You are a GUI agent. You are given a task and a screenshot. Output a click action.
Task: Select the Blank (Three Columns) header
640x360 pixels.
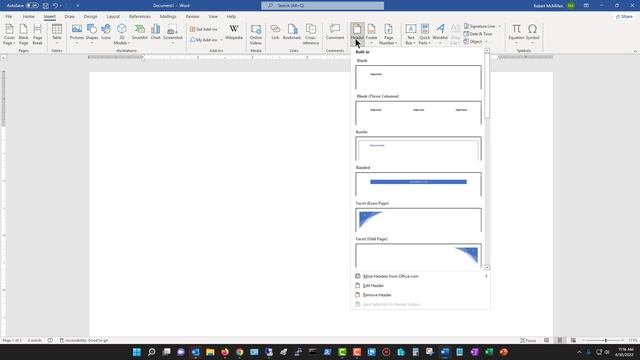pyautogui.click(x=418, y=113)
